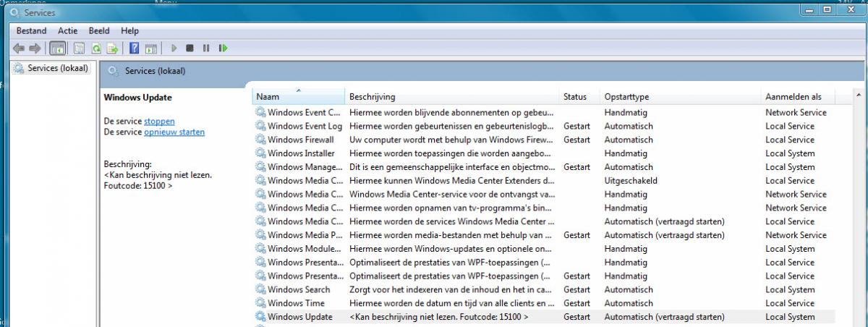
Task: Click 'Uitgeschakeld' startup type cell
Action: click(x=631, y=181)
